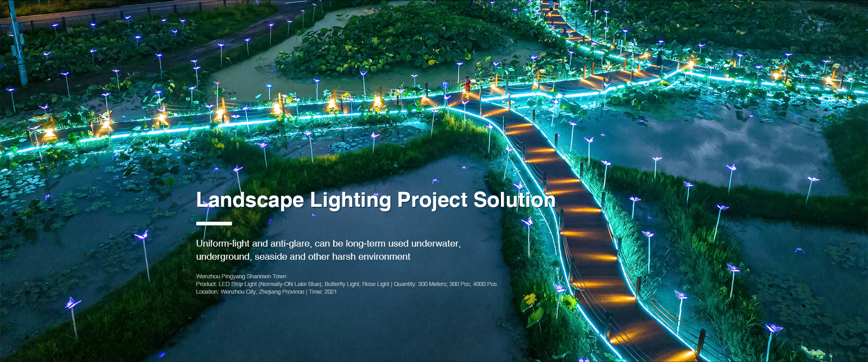Click the Wenzhou Pingyang Shanmen Town project name
Screen dimensions: 868x362
pos(241,276)
